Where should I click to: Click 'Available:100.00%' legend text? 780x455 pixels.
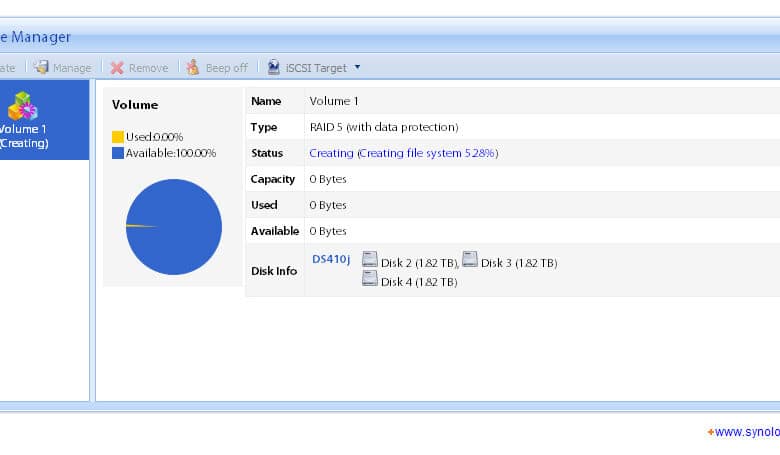(171, 153)
